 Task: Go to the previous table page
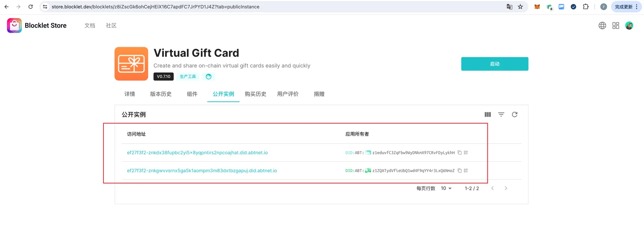492,189
